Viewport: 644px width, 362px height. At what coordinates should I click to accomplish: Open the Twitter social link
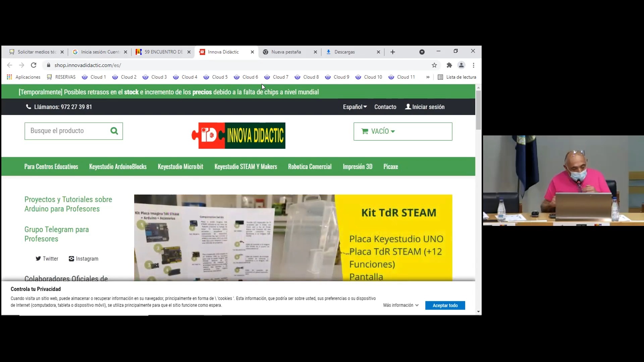[x=47, y=259]
